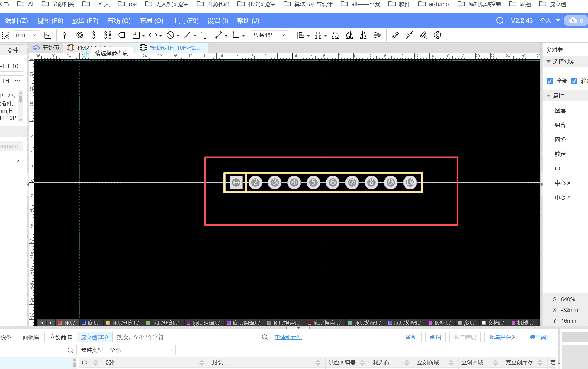Select the via (concentric circle) tool
The height and width of the screenshot is (369, 588).
click(80, 35)
